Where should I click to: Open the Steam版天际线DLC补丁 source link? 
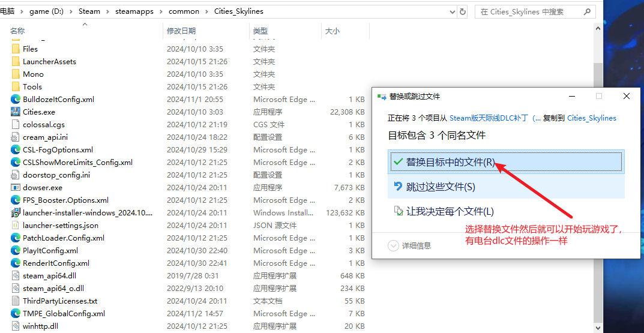pos(495,118)
